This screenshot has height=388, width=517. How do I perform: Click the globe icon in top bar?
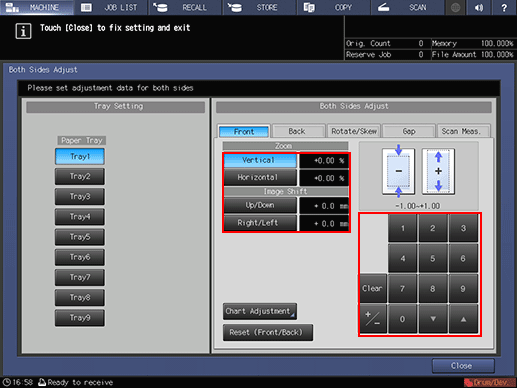[455, 7]
